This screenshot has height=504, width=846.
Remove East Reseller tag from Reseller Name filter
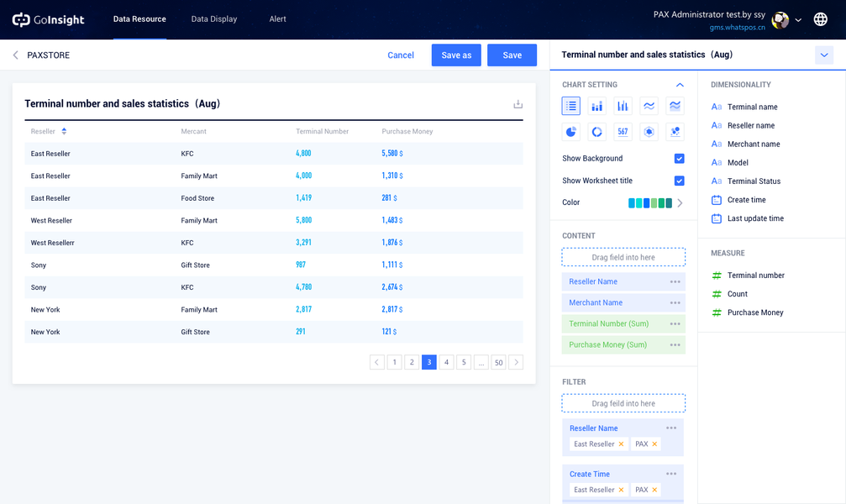click(621, 444)
